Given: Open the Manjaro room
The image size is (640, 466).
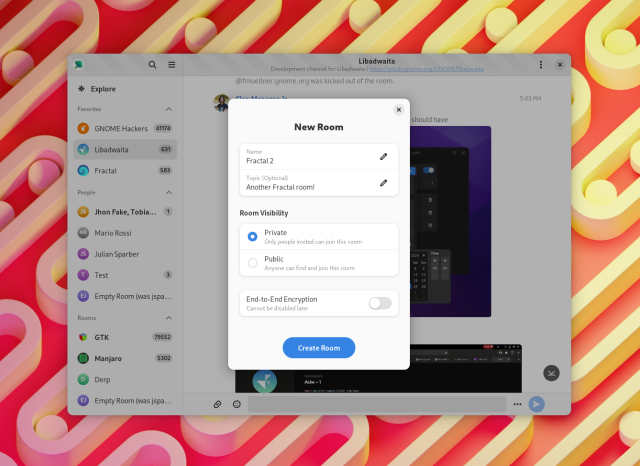Looking at the screenshot, I should coord(125,358).
